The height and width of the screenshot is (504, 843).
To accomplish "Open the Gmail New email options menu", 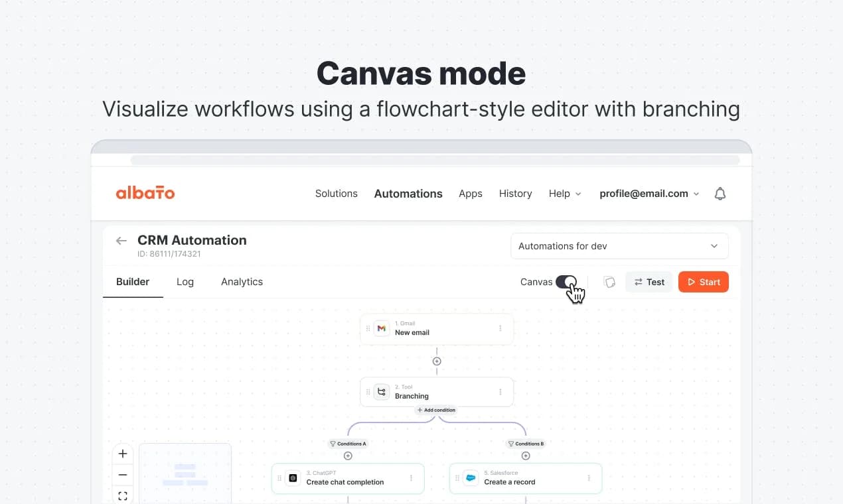I will click(x=500, y=328).
